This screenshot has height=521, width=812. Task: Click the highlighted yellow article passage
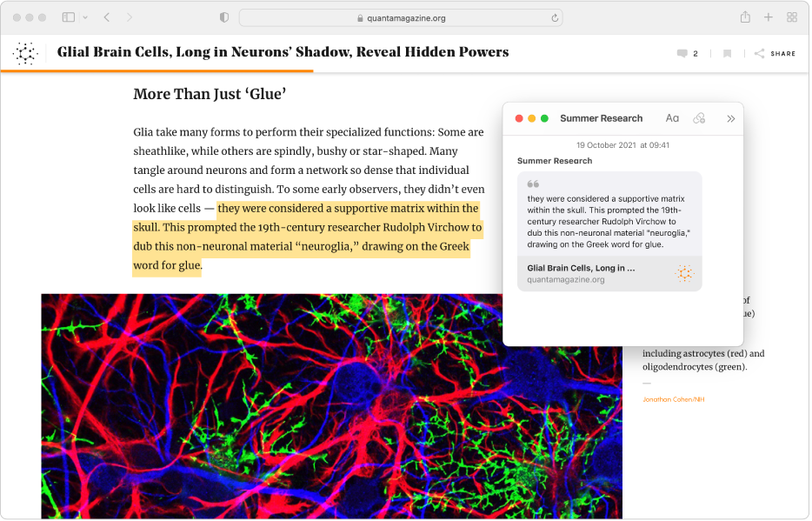(x=304, y=237)
